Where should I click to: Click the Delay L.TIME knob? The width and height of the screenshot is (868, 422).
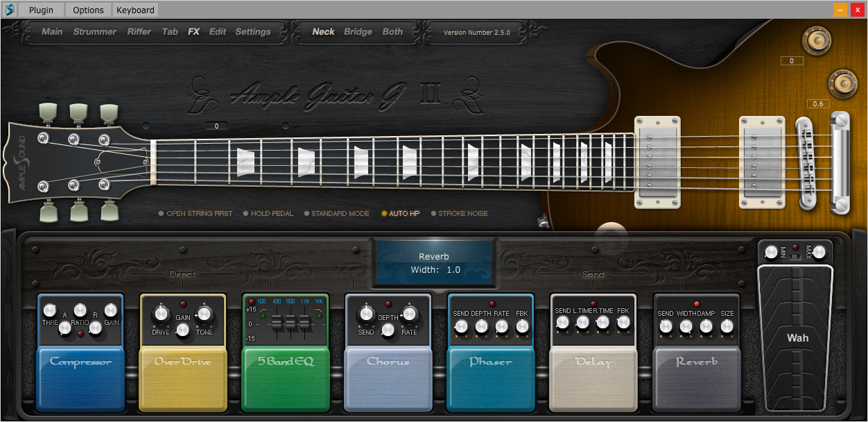(x=583, y=323)
